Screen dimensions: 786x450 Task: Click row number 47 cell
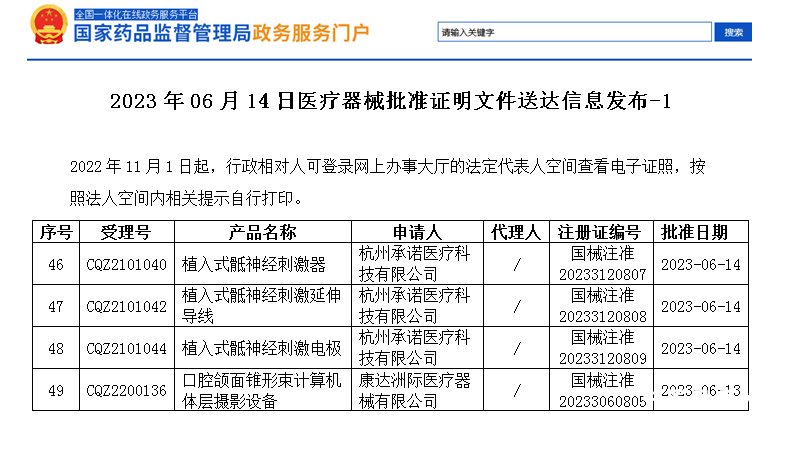click(55, 306)
